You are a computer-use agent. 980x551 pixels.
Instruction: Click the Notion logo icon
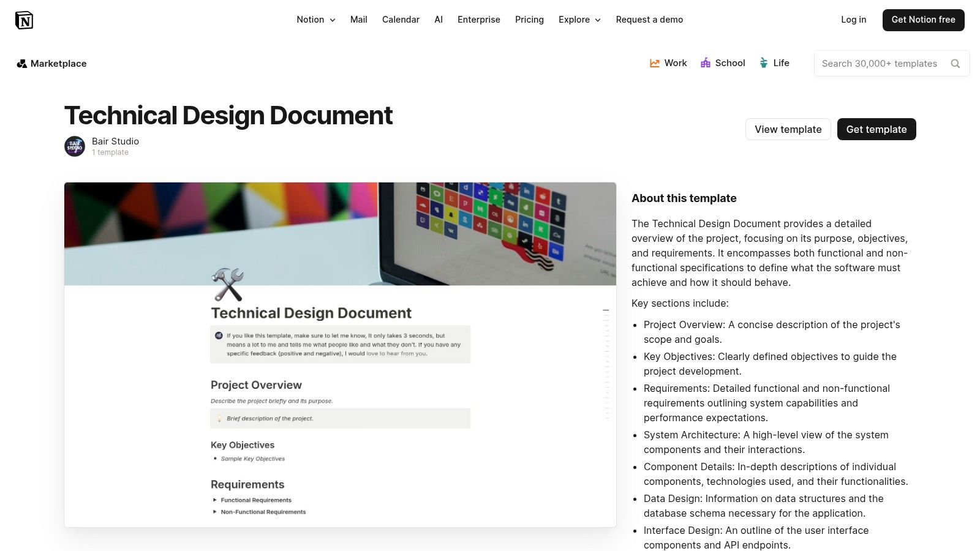(x=24, y=20)
